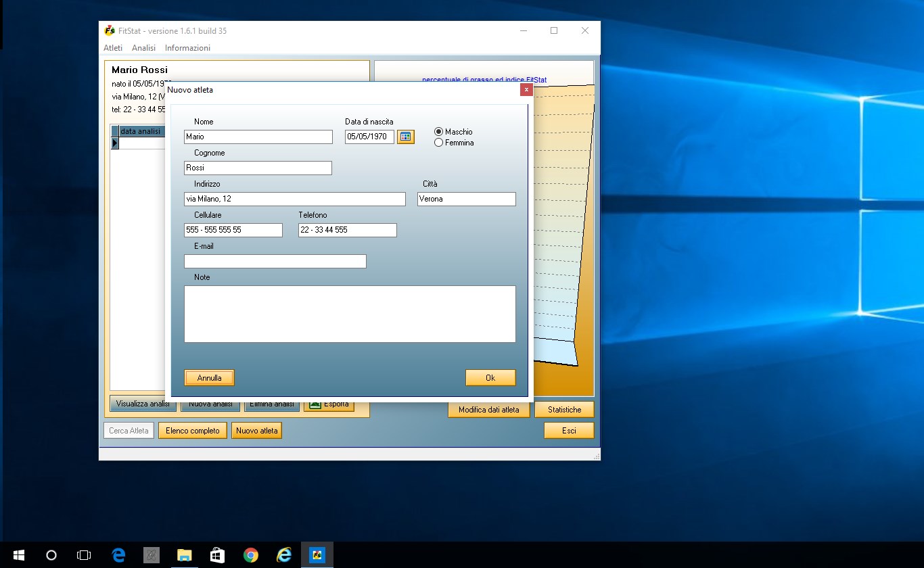Click the Città field containing Verona
Image resolution: width=924 pixels, height=568 pixels.
point(466,199)
